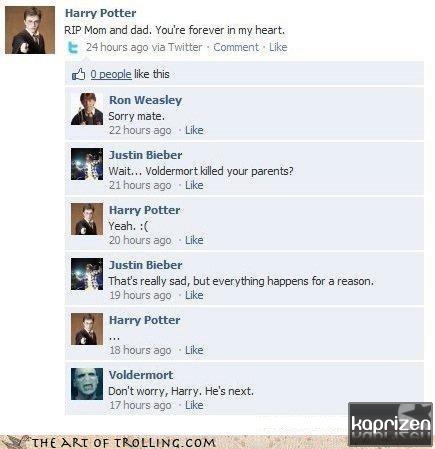
Task: Click the thumbs-up like icon
Action: (79, 74)
